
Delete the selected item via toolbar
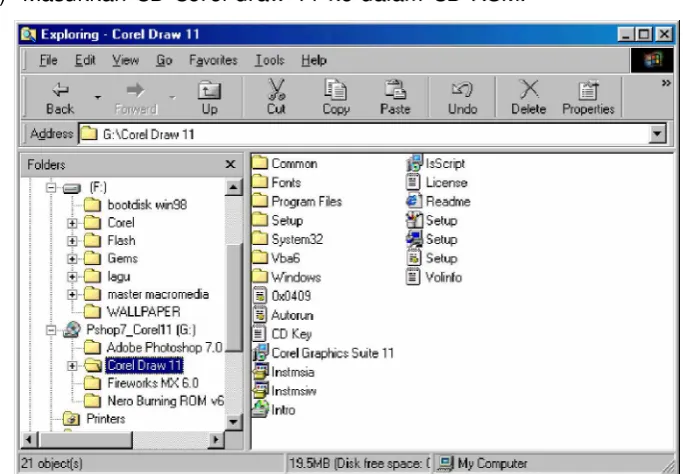(x=528, y=98)
